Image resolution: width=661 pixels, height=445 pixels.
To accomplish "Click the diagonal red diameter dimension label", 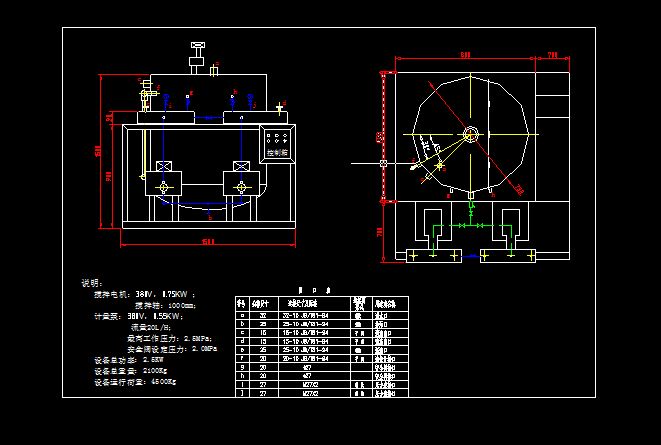I will point(518,190).
